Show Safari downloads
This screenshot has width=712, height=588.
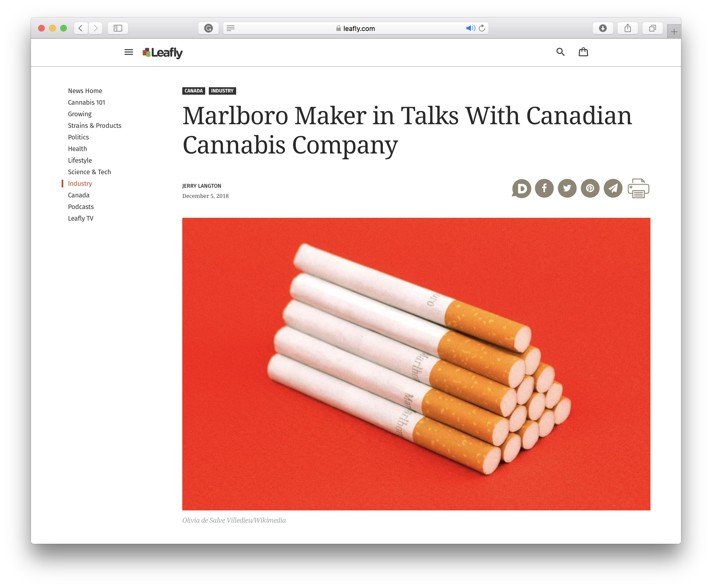tap(603, 28)
